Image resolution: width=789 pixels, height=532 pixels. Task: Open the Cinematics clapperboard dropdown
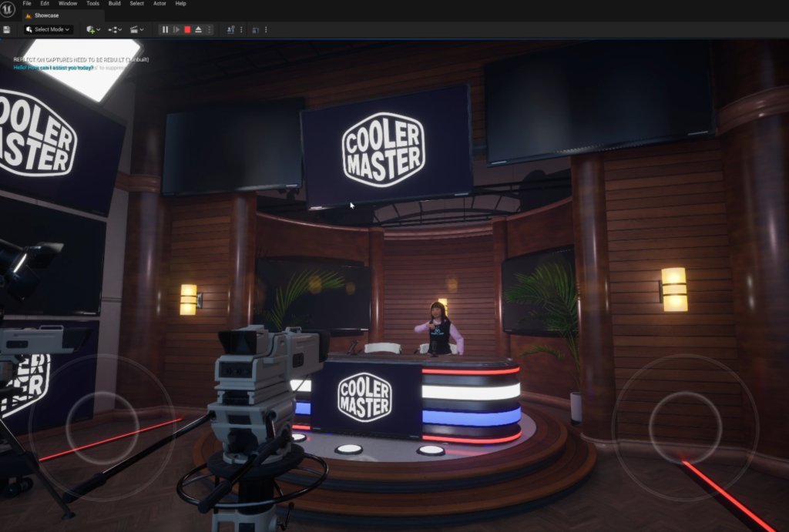tap(137, 30)
